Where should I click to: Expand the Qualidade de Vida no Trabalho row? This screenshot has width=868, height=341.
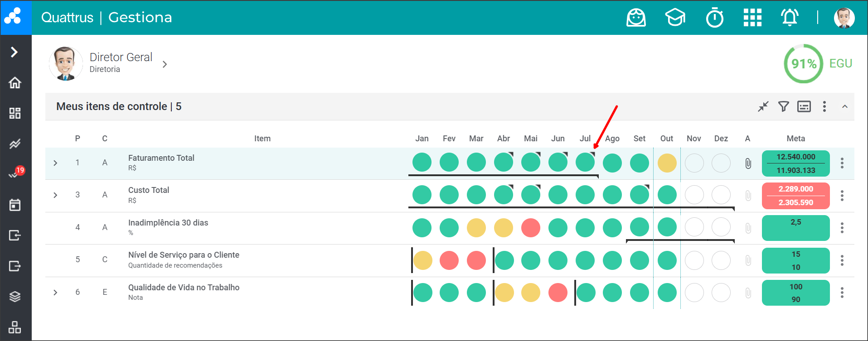coord(55,293)
